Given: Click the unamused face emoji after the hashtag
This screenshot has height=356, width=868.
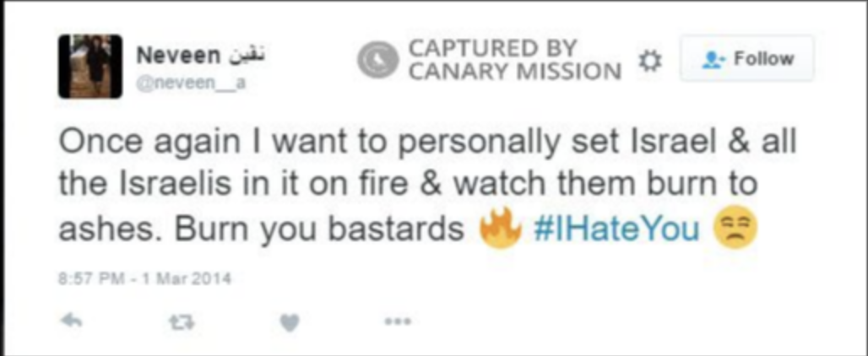Looking at the screenshot, I should [x=736, y=229].
